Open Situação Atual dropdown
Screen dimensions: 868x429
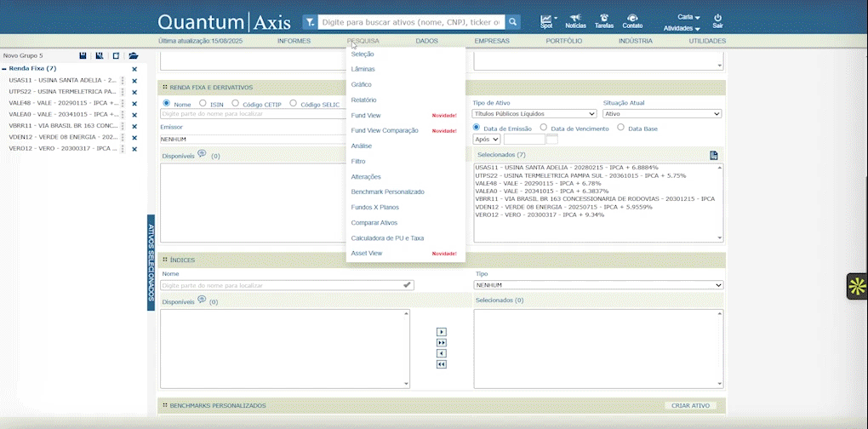662,113
